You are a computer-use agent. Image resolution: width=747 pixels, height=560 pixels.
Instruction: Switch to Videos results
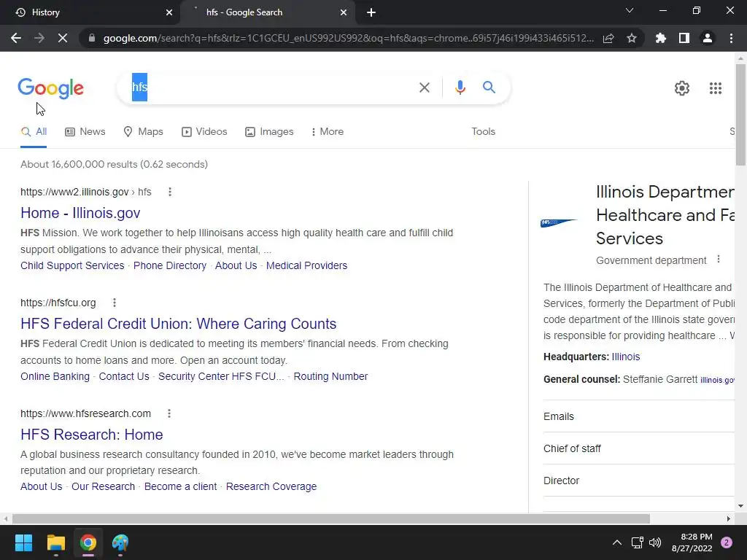(x=204, y=132)
